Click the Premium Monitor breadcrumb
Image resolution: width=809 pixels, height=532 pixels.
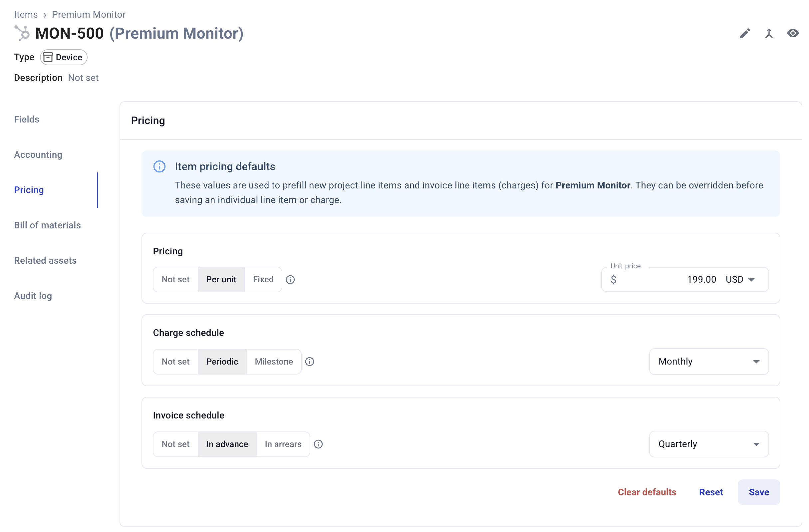click(x=89, y=15)
